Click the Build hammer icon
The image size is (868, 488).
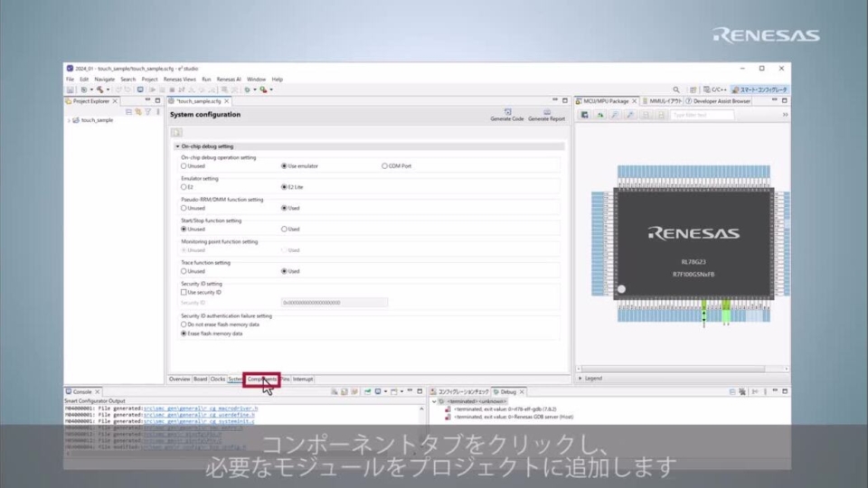coord(99,89)
